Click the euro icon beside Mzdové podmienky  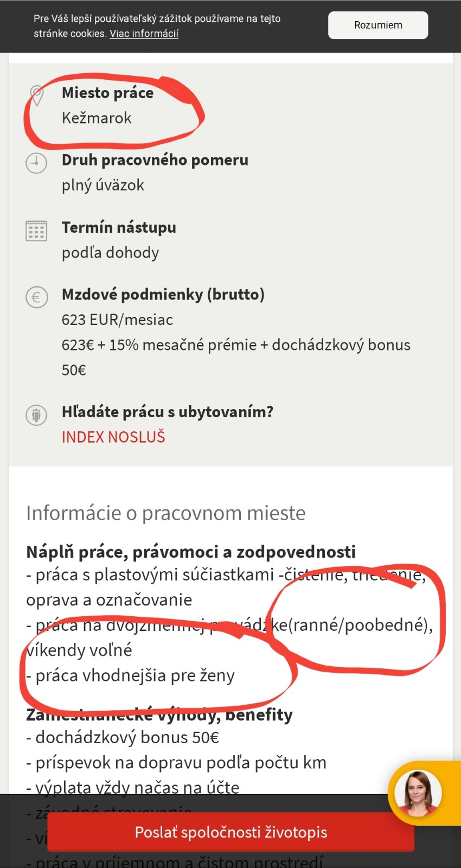coord(36,297)
